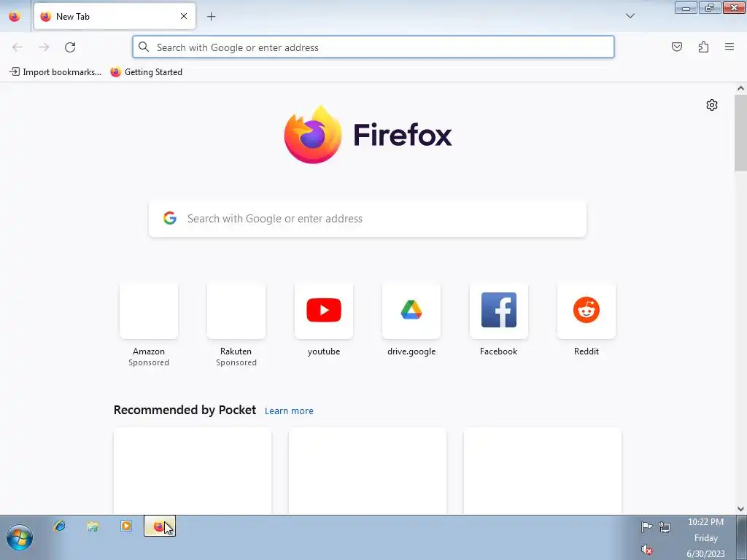Viewport: 747px width, 560px height.
Task: Click the page scrollbar up arrow
Action: pyautogui.click(x=740, y=88)
